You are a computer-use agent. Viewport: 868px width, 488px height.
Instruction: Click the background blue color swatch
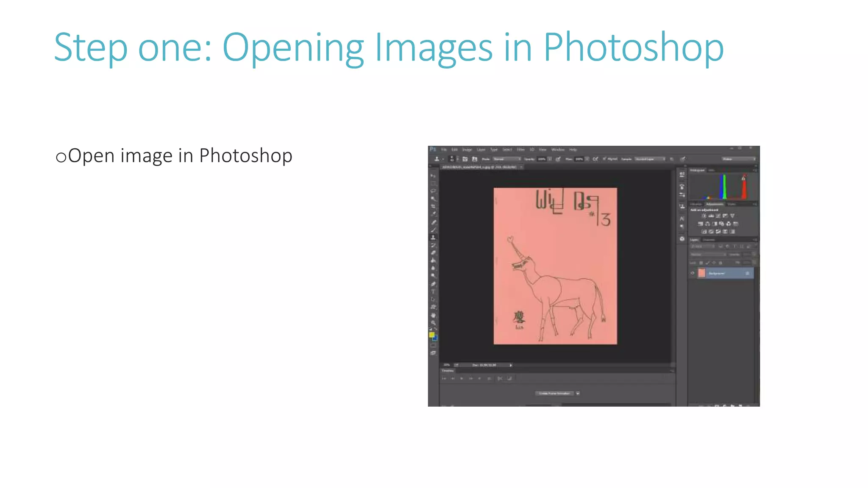point(435,339)
